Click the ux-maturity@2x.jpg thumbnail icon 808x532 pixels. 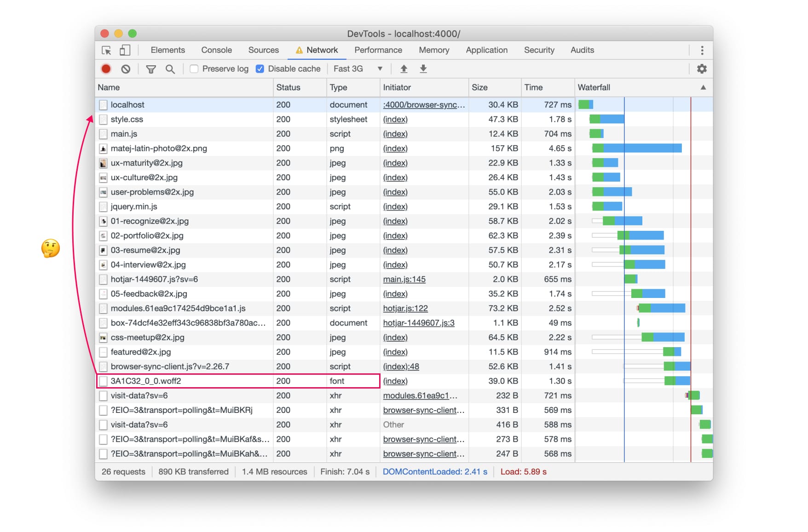(103, 163)
